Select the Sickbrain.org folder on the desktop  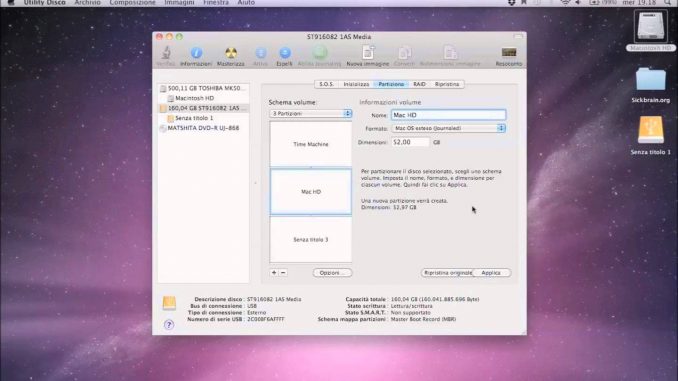(x=650, y=80)
